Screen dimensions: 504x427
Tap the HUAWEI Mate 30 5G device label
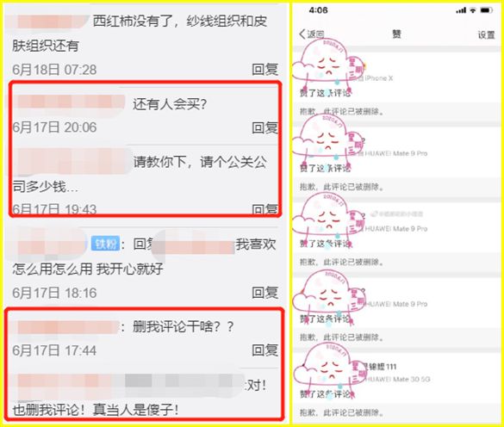[x=398, y=380]
